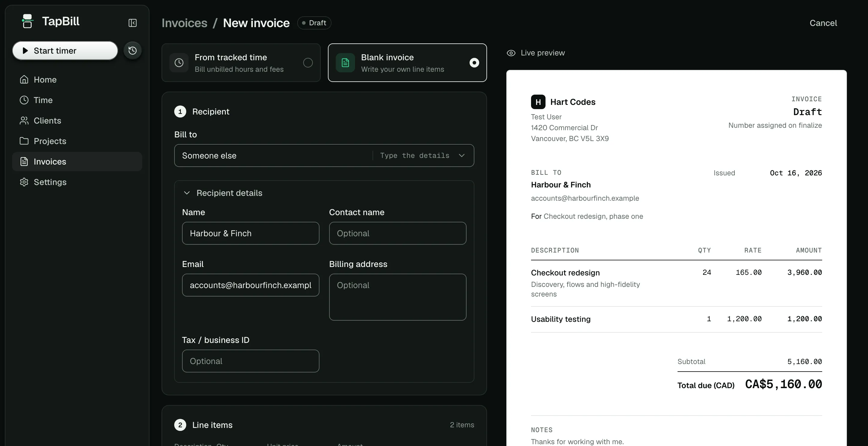Click 'accounts@harbourfinch.example' in the preview

click(585, 198)
